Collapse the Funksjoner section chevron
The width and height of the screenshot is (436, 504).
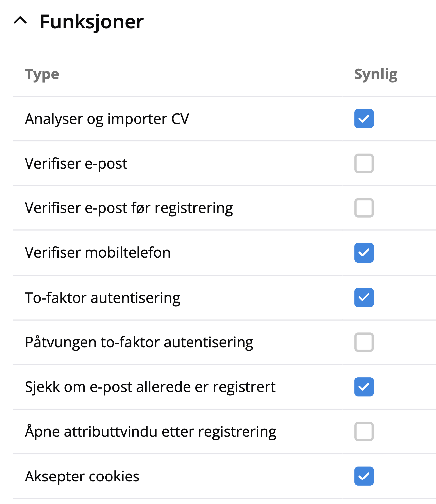tap(20, 21)
